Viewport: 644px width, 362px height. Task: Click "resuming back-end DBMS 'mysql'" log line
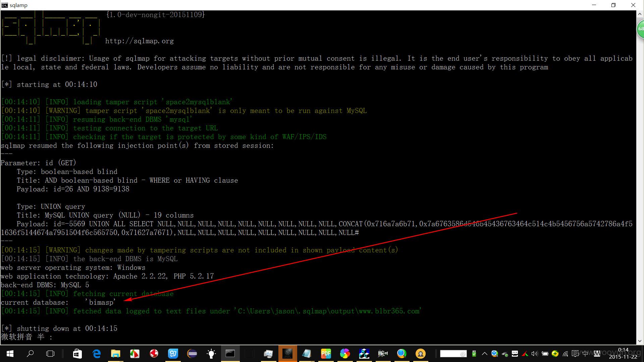pos(97,119)
